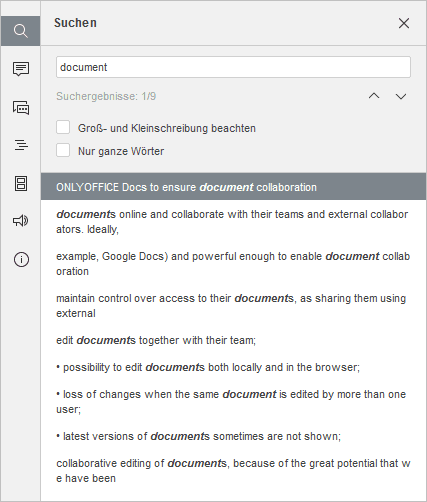Screen dimensions: 427x502
Task: Go to previous search result arrow
Action: click(x=374, y=96)
